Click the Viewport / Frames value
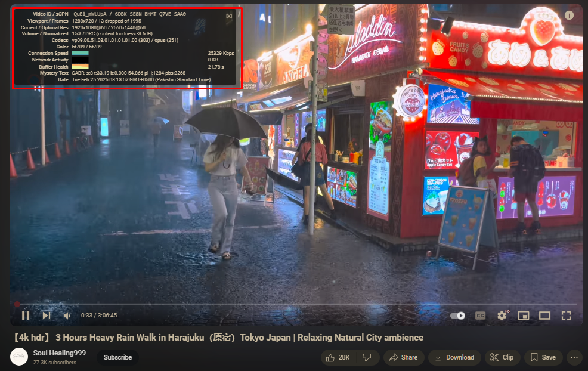588x371 pixels. tap(107, 21)
